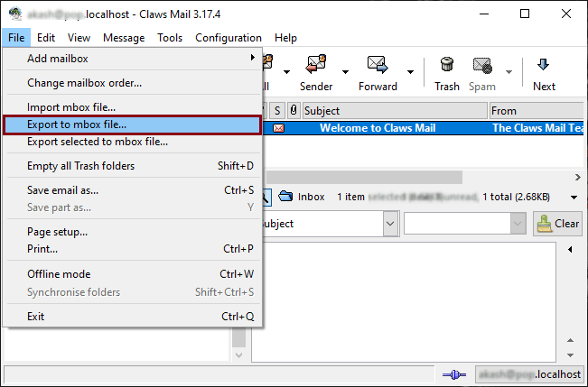
Task: Choose Import mbox file menu entry
Action: coord(132,107)
